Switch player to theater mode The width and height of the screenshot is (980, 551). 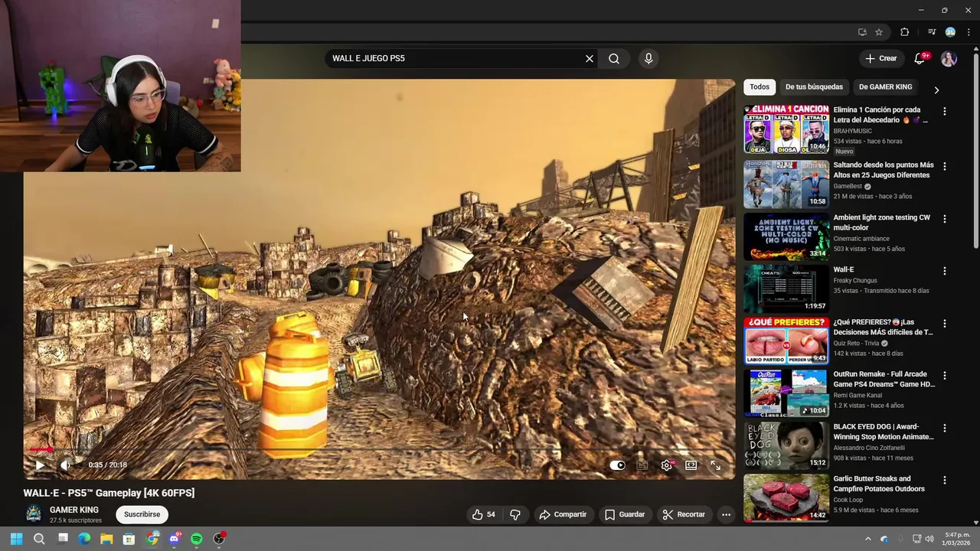point(691,465)
